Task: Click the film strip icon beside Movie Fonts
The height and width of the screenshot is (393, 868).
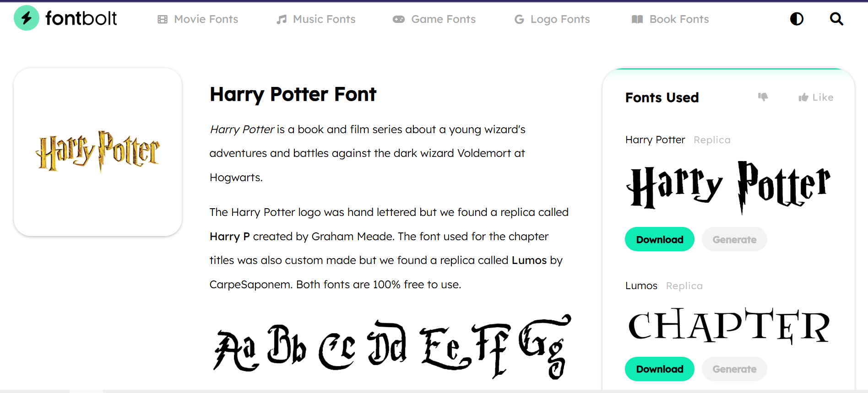Action: (163, 19)
